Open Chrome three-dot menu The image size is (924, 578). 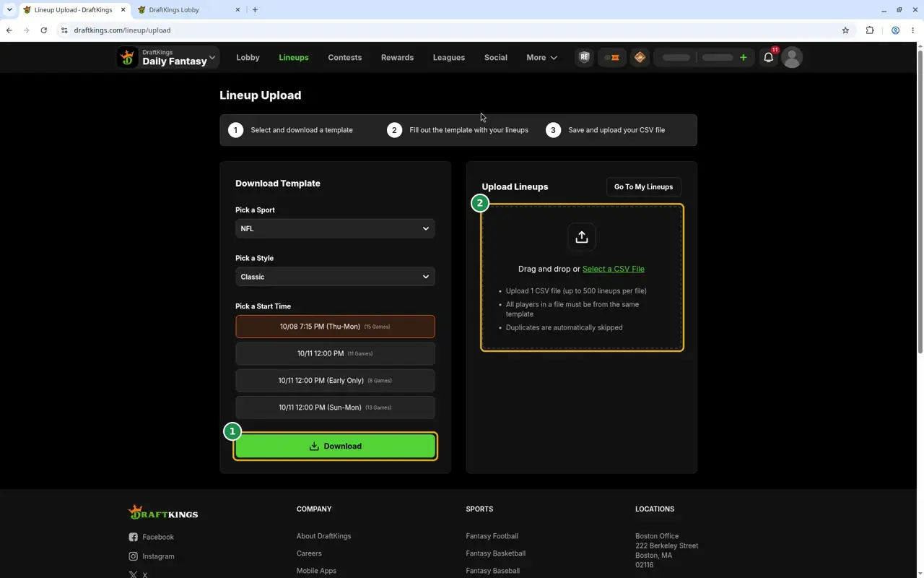pos(913,30)
